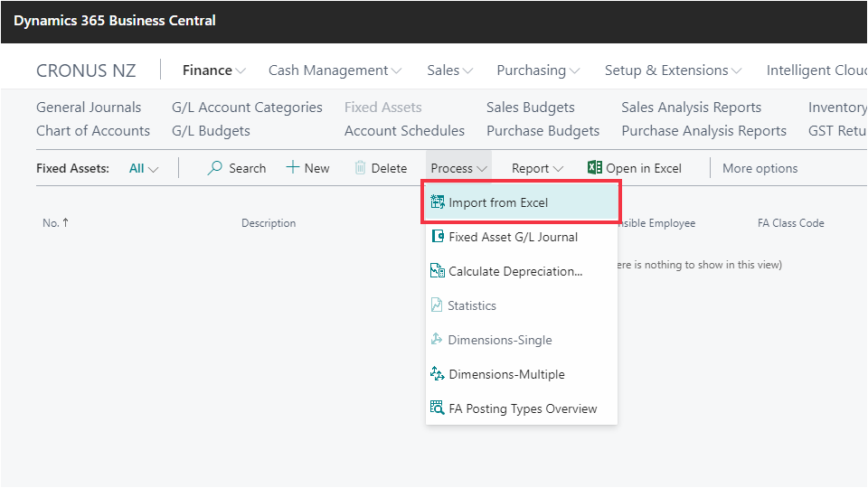Choose Fixed Asset G/L Journal entry

(522, 237)
